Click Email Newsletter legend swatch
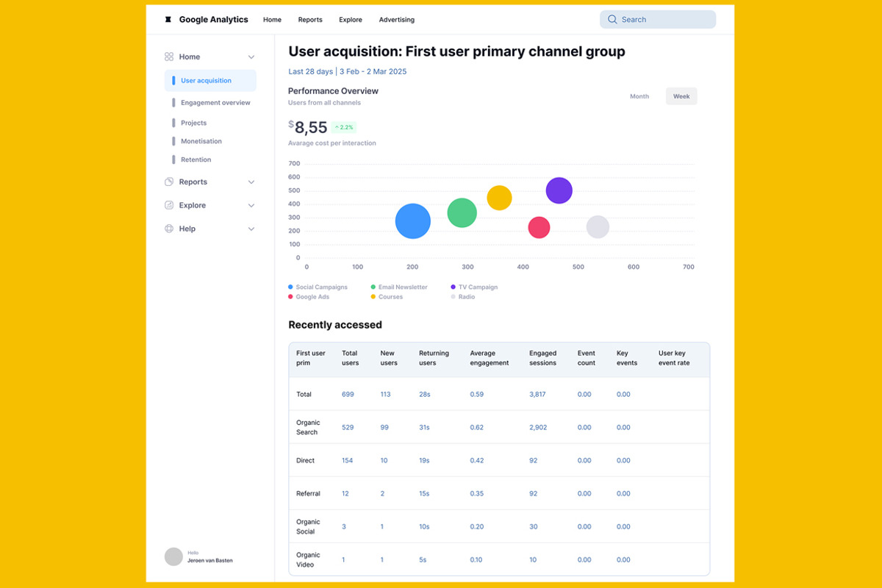 coord(373,287)
